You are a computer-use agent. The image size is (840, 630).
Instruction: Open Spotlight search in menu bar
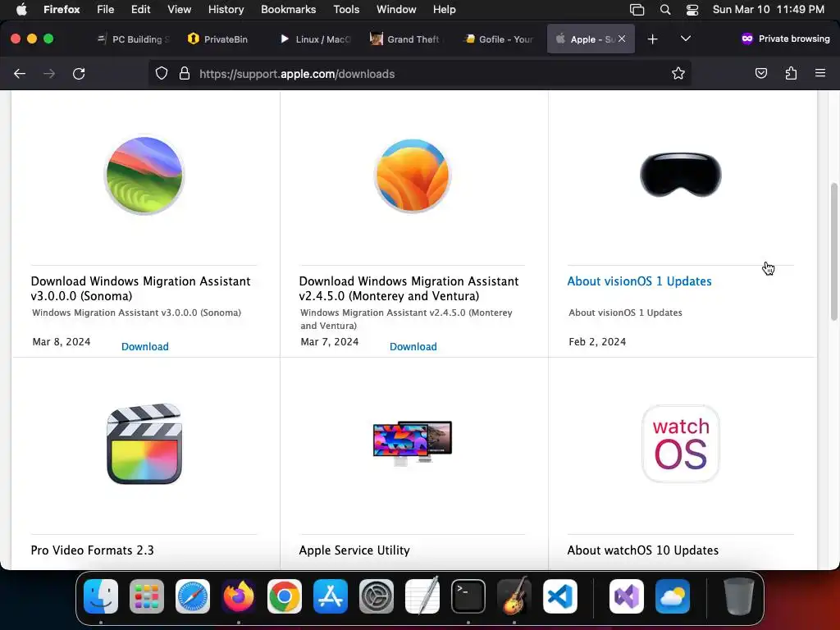coord(664,9)
